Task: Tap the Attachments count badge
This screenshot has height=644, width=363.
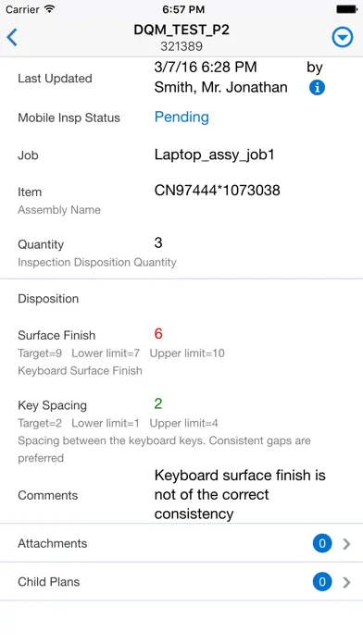Action: pyautogui.click(x=322, y=543)
